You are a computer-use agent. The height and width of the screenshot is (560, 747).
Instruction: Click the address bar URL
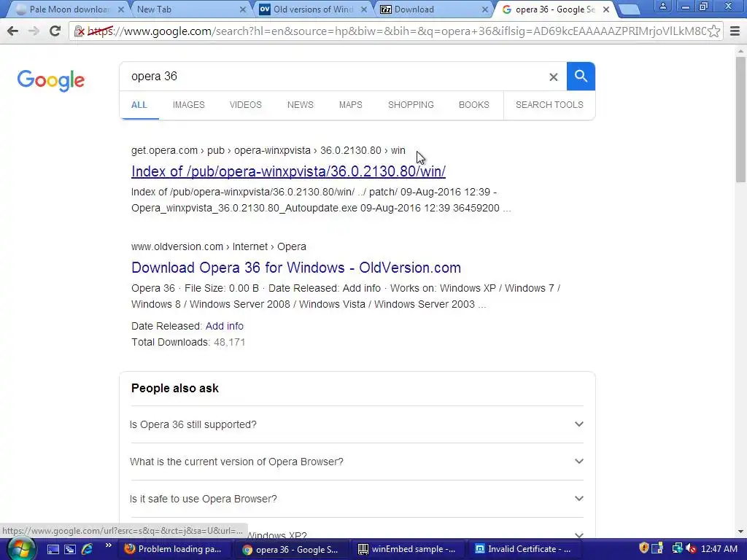click(395, 31)
